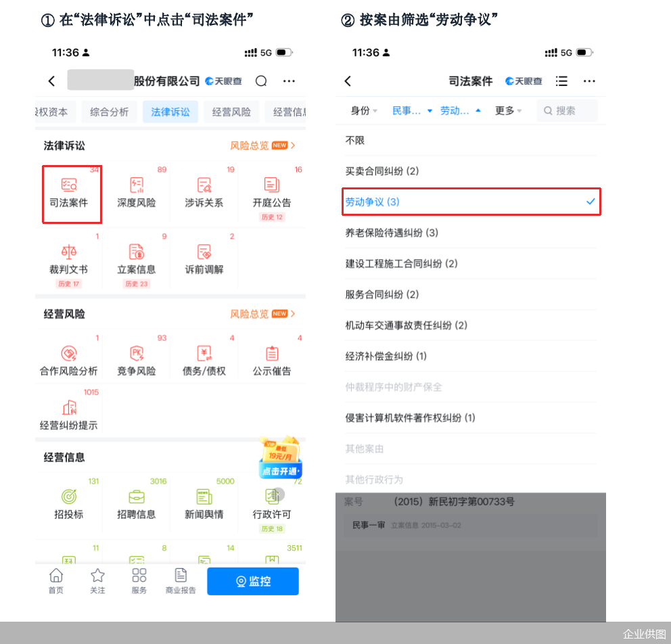Tap the blue 监控 button
This screenshot has width=671, height=644.
(253, 581)
